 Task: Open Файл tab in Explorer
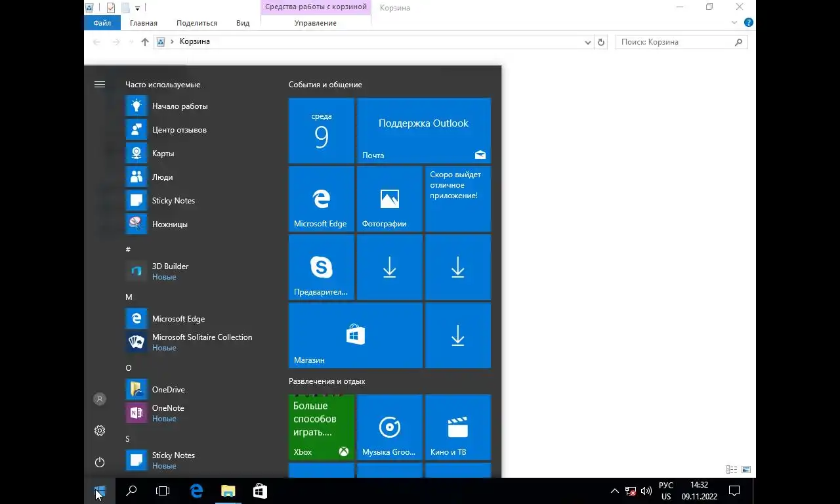pyautogui.click(x=102, y=23)
